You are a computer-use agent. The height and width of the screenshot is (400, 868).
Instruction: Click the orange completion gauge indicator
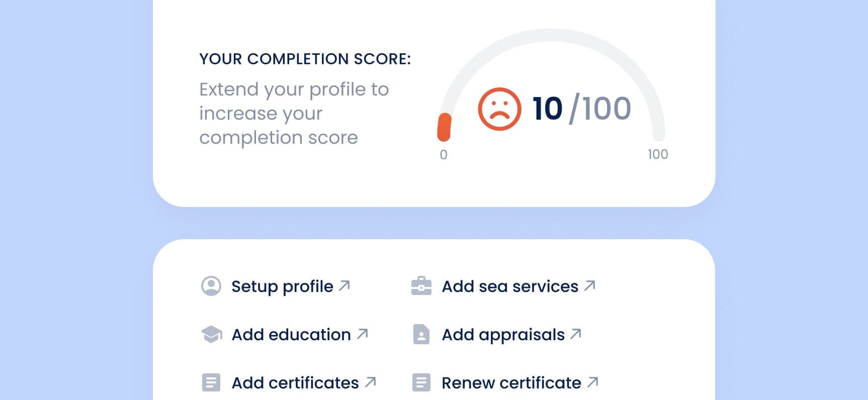coord(444,127)
